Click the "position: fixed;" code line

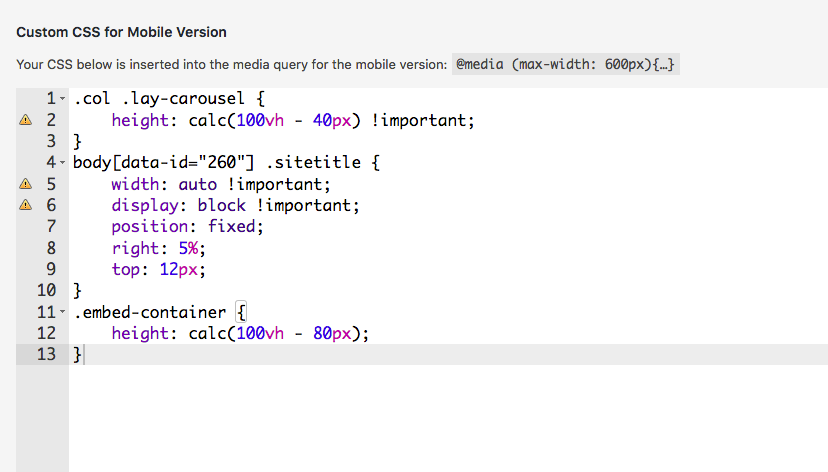pyautogui.click(x=187, y=227)
